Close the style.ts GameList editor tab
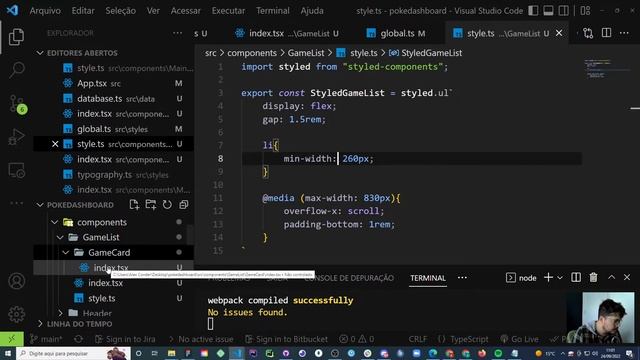Screen dimensions: 640x360 pos(559,33)
